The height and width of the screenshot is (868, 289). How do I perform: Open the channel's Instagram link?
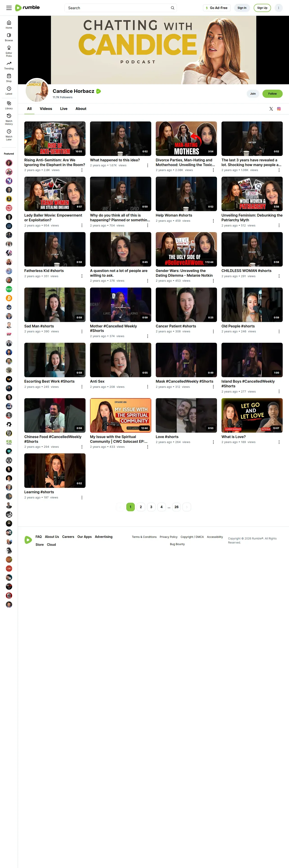tap(279, 109)
